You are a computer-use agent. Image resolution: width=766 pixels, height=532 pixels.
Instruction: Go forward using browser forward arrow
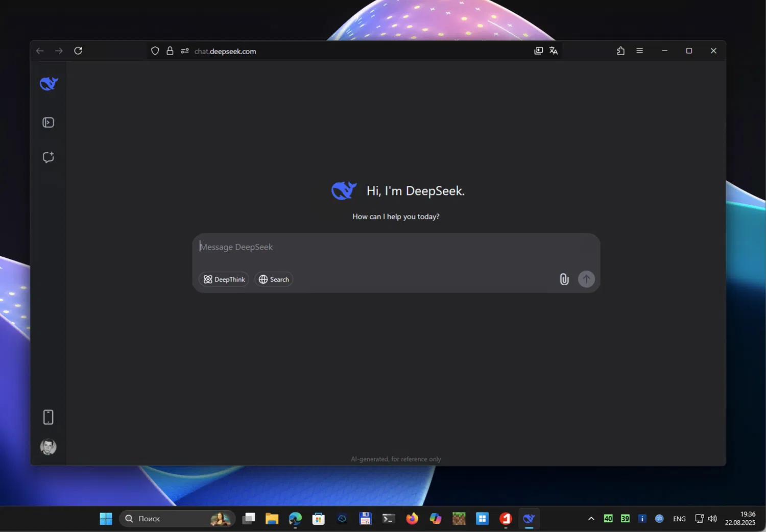coord(59,51)
